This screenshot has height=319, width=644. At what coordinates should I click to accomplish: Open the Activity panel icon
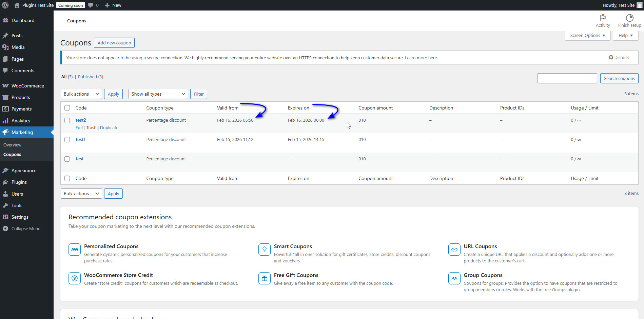603,18
